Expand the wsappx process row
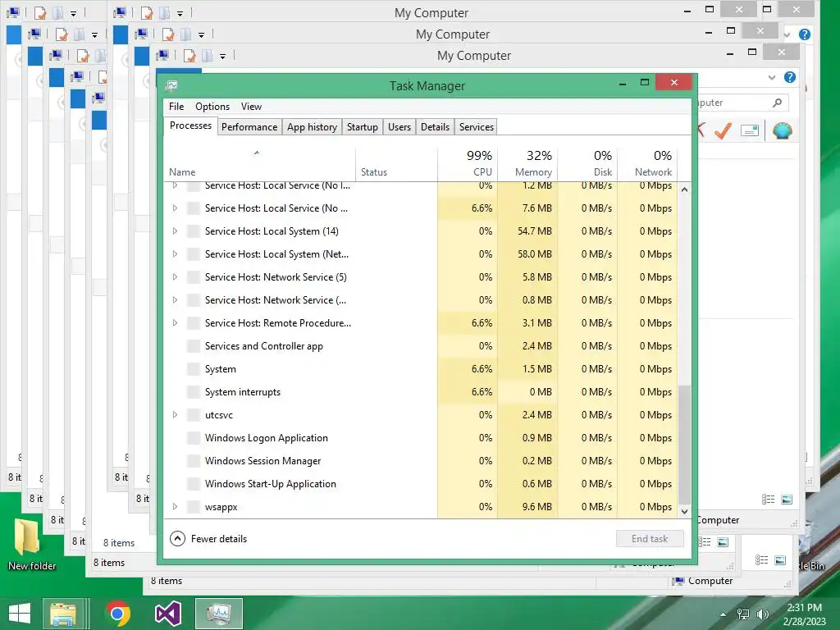The image size is (840, 630). (175, 507)
